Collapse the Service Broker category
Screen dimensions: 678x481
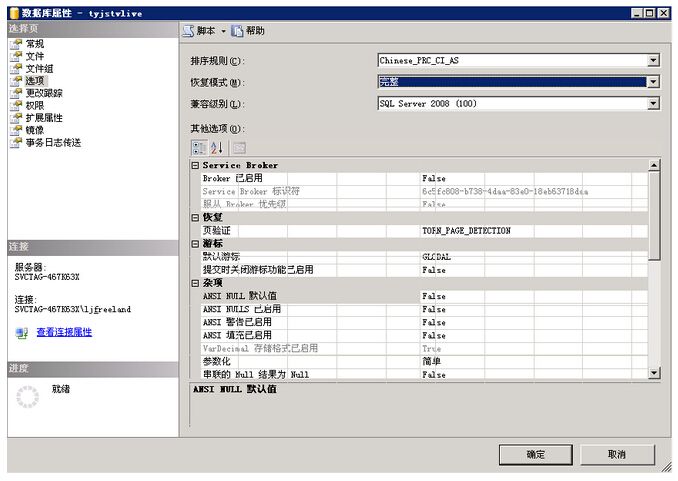196,165
